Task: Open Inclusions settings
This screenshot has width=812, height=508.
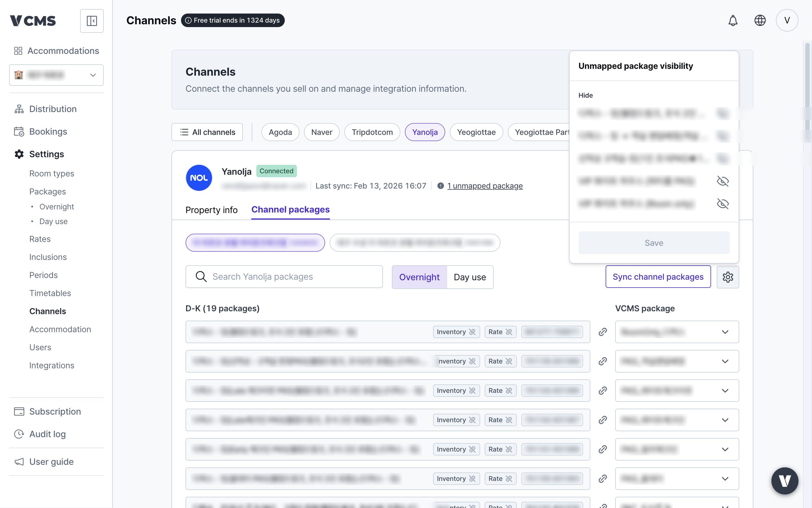Action: tap(48, 257)
